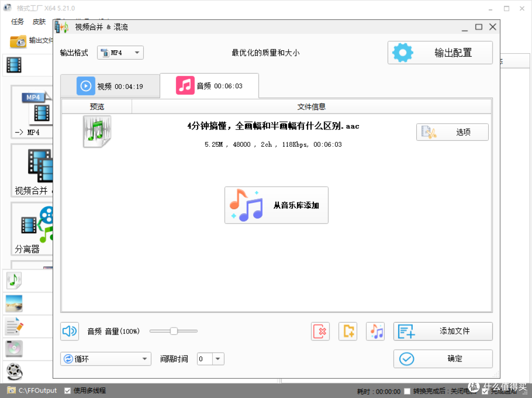This screenshot has height=398, width=532.
Task: Toggle the speaker mute icon beside 音频 音量
Action: 69,331
